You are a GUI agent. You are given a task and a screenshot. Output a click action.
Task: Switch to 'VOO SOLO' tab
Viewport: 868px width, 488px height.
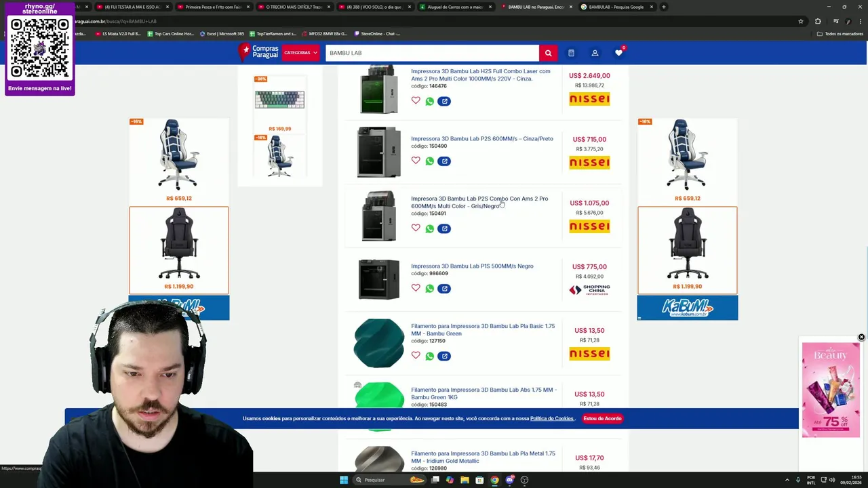(374, 7)
